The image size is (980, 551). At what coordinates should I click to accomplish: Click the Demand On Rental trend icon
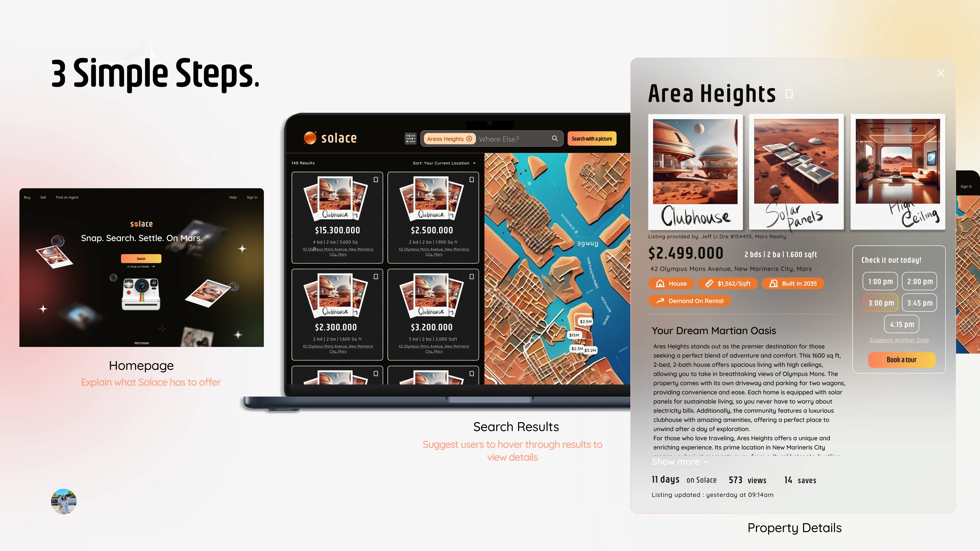point(660,301)
